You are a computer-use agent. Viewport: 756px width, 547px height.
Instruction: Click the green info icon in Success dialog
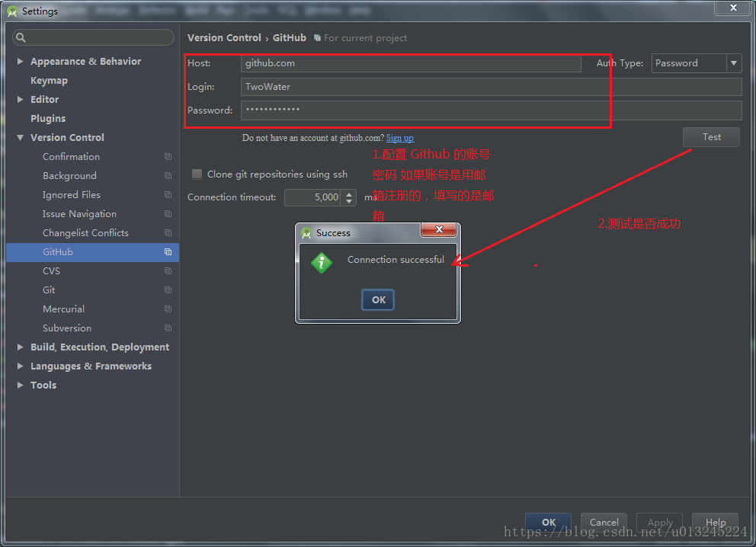point(322,263)
